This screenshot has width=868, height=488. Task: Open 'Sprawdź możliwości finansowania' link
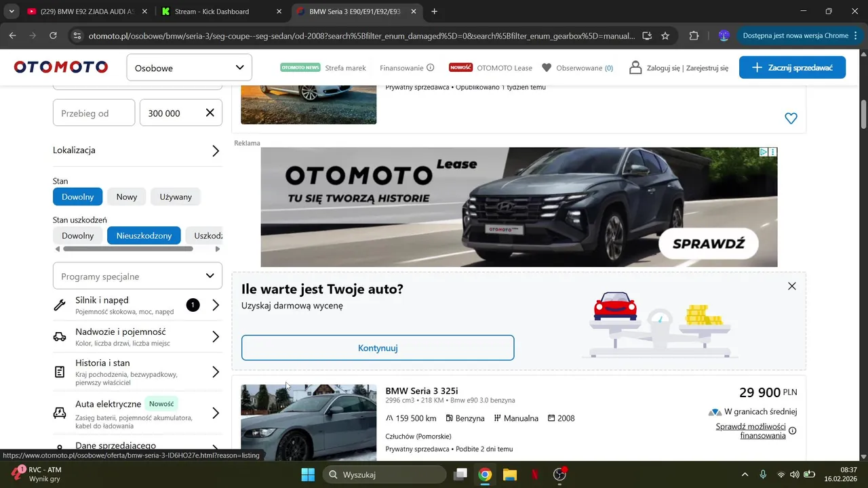751,431
